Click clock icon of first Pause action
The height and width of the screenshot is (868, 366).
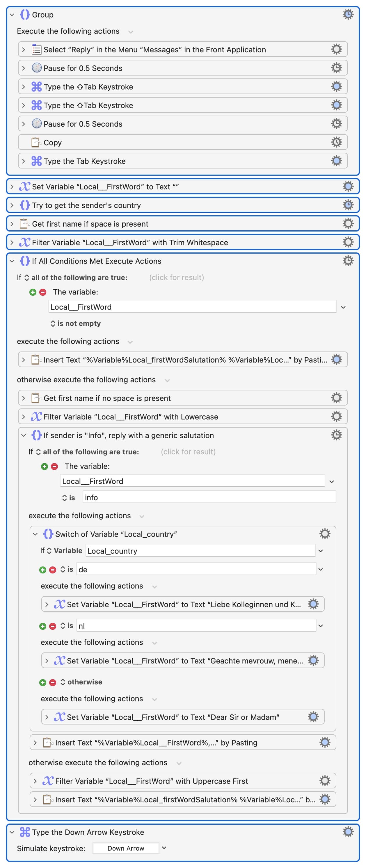36,68
